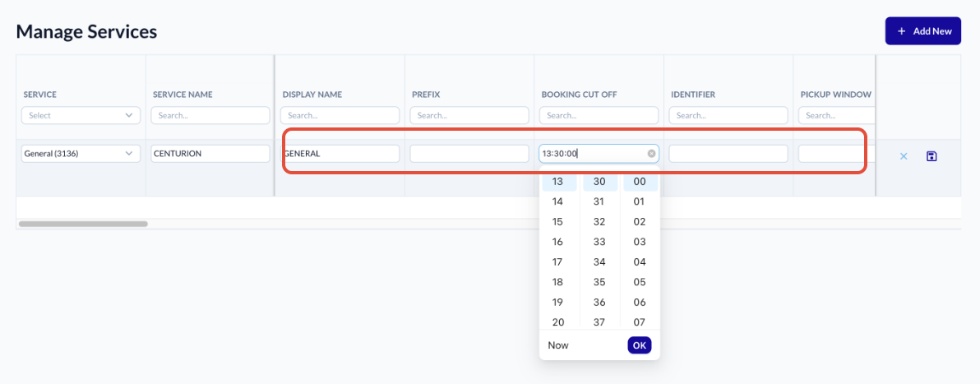Edit the CENTURION service name field
This screenshot has height=384, width=980.
(x=210, y=153)
